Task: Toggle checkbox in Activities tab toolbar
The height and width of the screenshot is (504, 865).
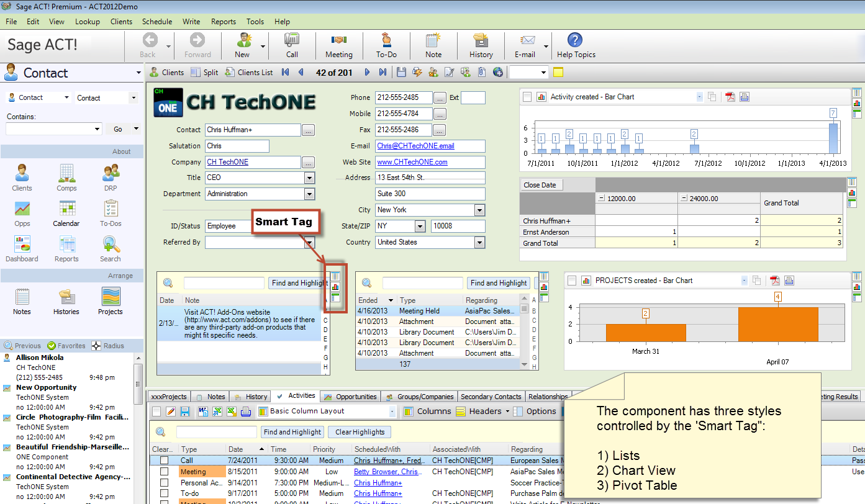Action: click(156, 412)
